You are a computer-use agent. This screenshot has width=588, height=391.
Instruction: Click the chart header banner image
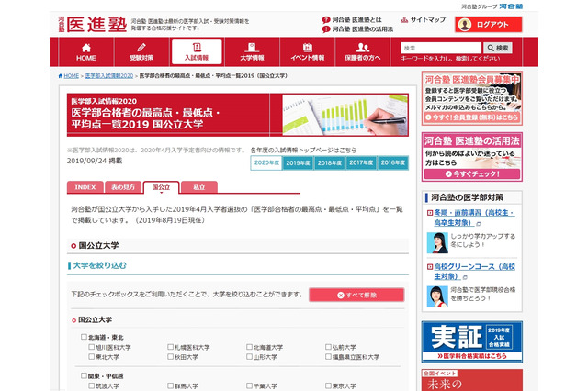[x=345, y=115]
